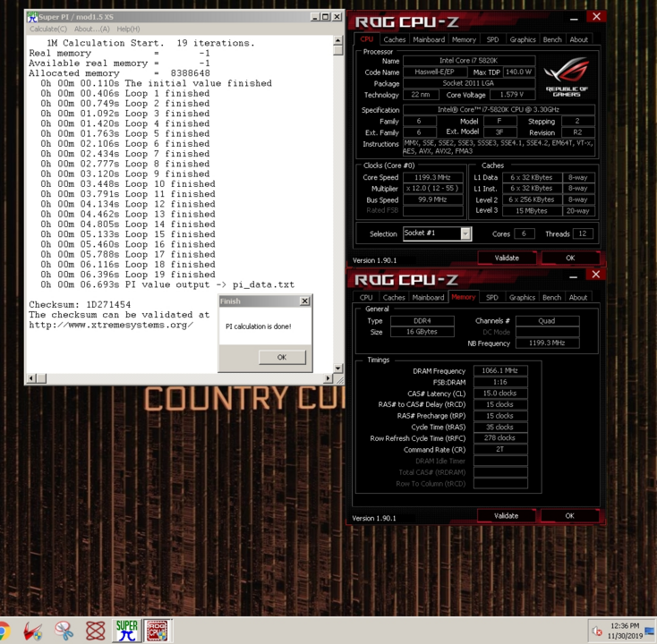
Task: Close the Finish dialog
Action: click(305, 301)
